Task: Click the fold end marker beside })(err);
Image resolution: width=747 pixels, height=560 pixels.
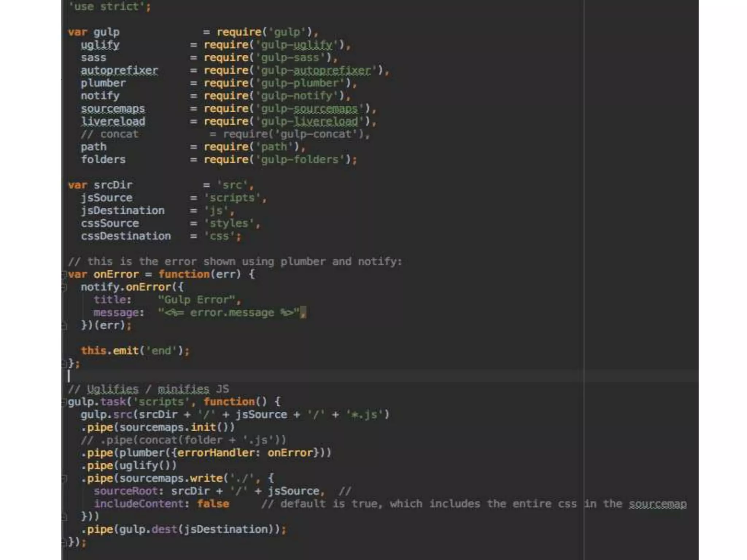Action: (x=64, y=326)
